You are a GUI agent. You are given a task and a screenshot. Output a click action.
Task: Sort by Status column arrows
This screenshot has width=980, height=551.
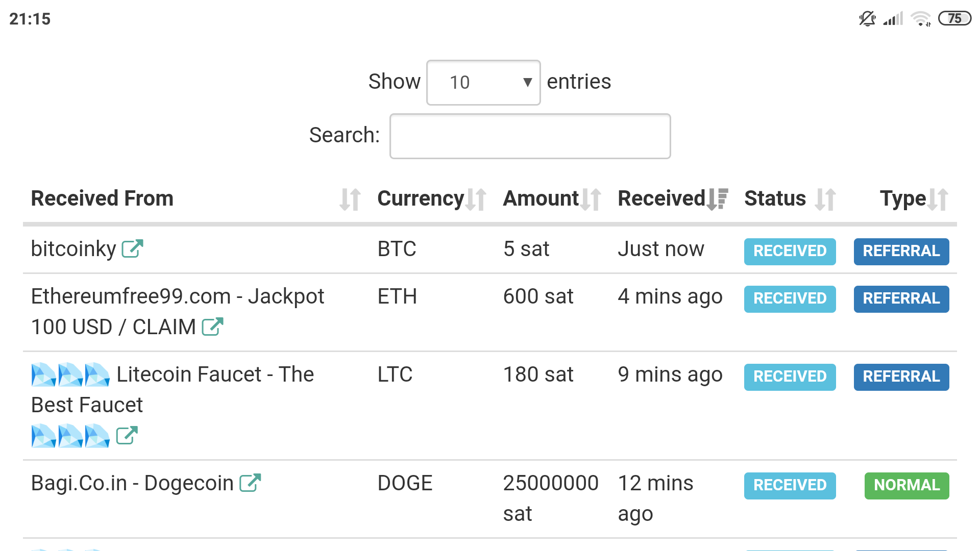pyautogui.click(x=825, y=199)
